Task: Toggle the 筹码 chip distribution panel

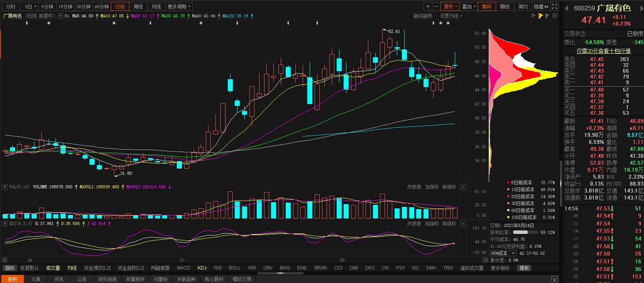Action: [x=486, y=7]
